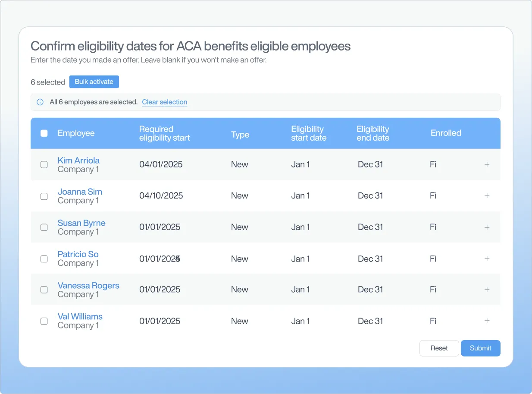The width and height of the screenshot is (532, 394).
Task: Submit the eligibility dates form
Action: click(481, 348)
